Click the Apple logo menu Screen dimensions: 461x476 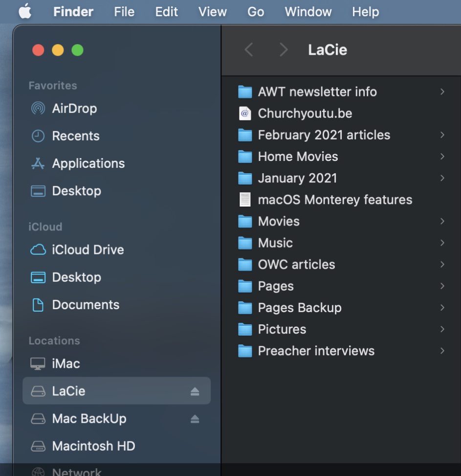[25, 12]
